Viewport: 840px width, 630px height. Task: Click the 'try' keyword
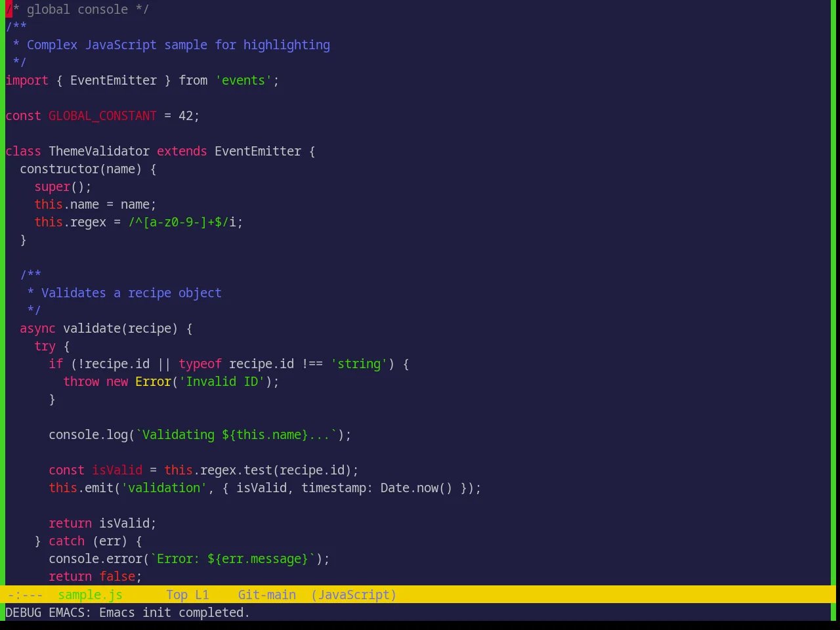tap(45, 346)
